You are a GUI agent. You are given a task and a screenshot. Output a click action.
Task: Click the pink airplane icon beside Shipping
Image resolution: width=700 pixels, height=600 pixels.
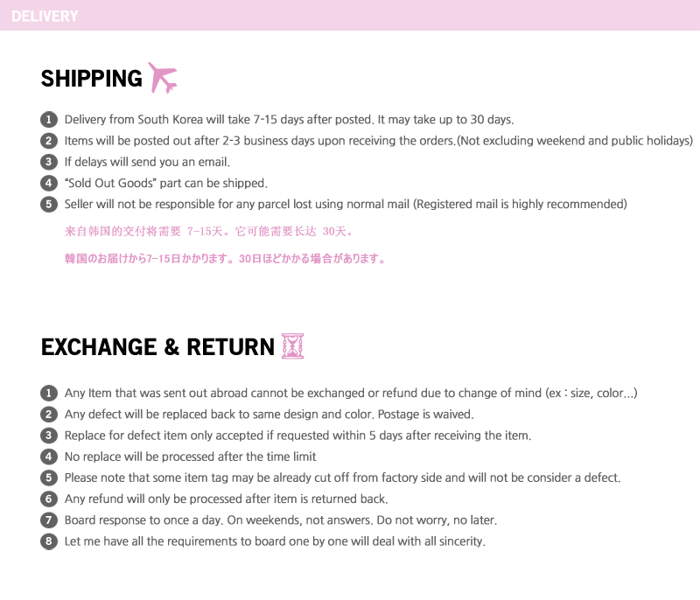tap(163, 78)
